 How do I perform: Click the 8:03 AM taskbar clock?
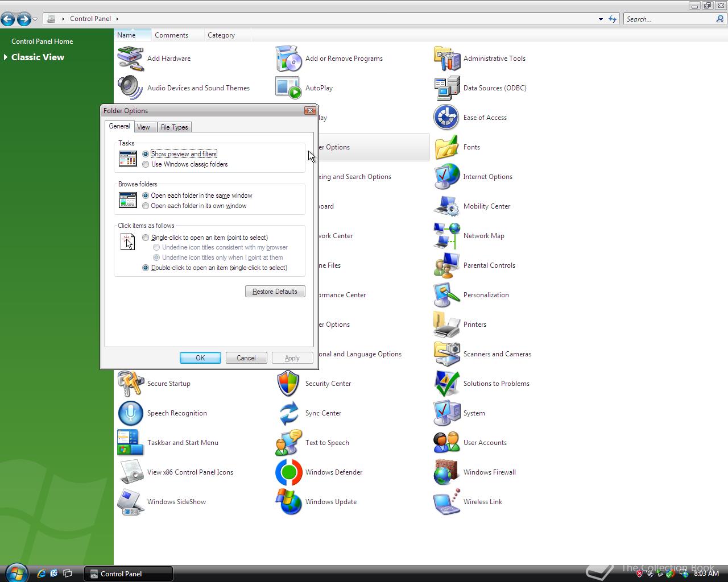[x=706, y=573]
